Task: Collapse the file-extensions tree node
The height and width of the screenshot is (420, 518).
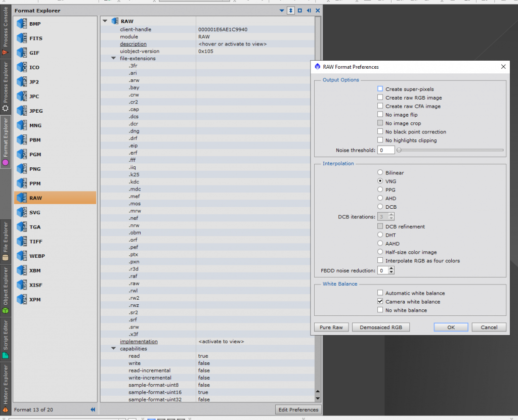Action: tap(113, 58)
